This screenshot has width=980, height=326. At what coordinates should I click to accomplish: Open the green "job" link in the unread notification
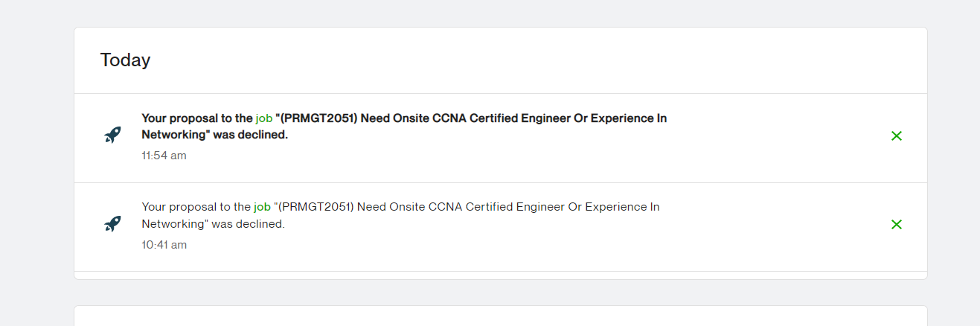click(x=264, y=118)
